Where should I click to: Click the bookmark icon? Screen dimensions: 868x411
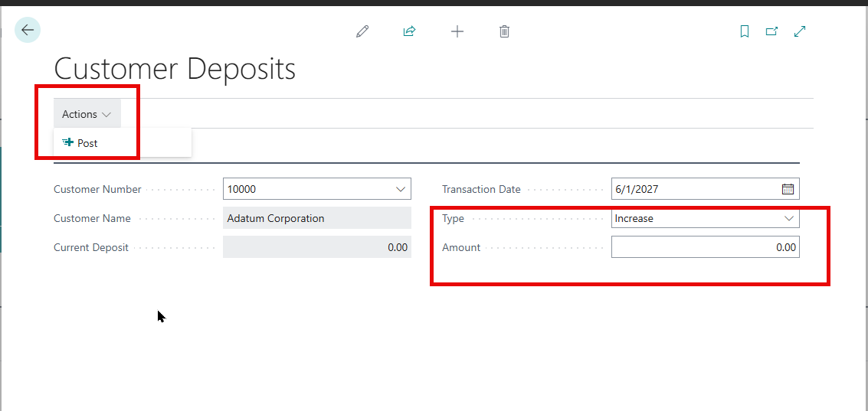coord(745,31)
